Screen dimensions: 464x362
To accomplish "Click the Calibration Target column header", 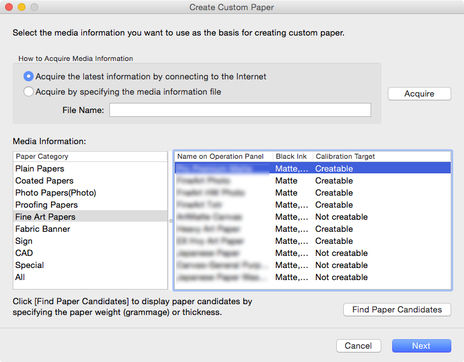I will (x=382, y=156).
